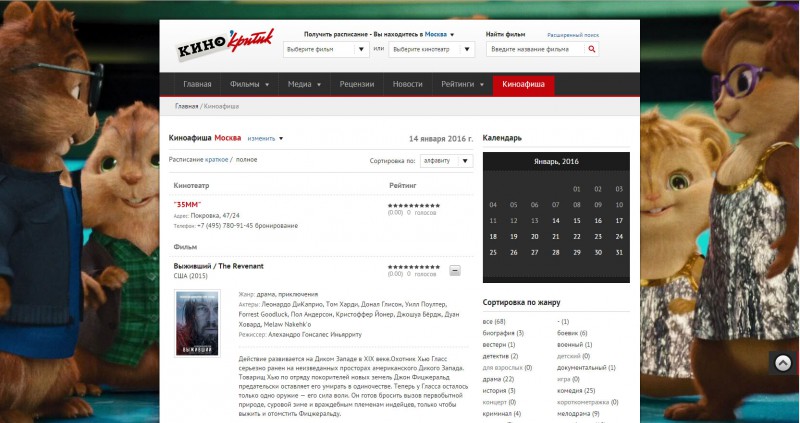Image resolution: width=800 pixels, height=423 pixels.
Task: Click director name Алехандро Гонсалес Иньярриту
Action: pos(315,335)
